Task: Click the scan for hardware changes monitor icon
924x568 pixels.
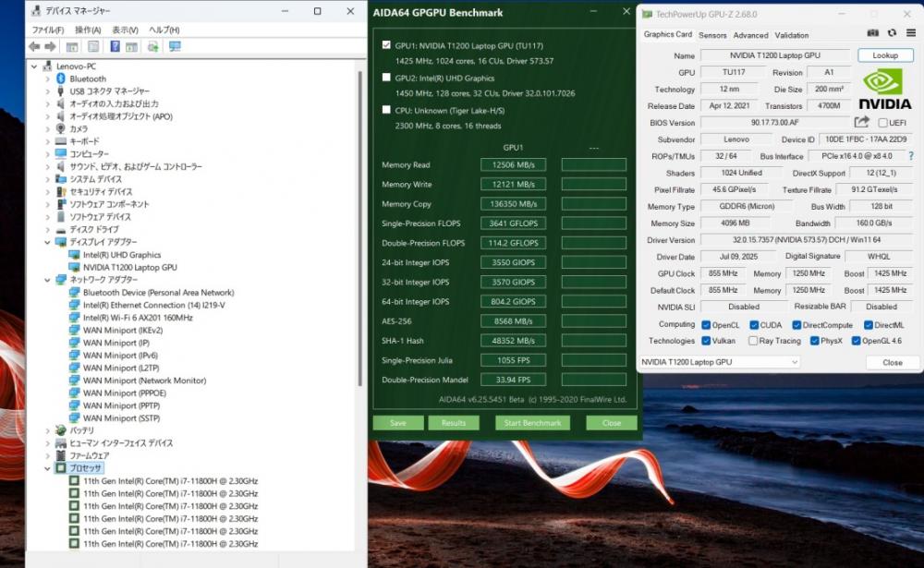Action: click(175, 46)
